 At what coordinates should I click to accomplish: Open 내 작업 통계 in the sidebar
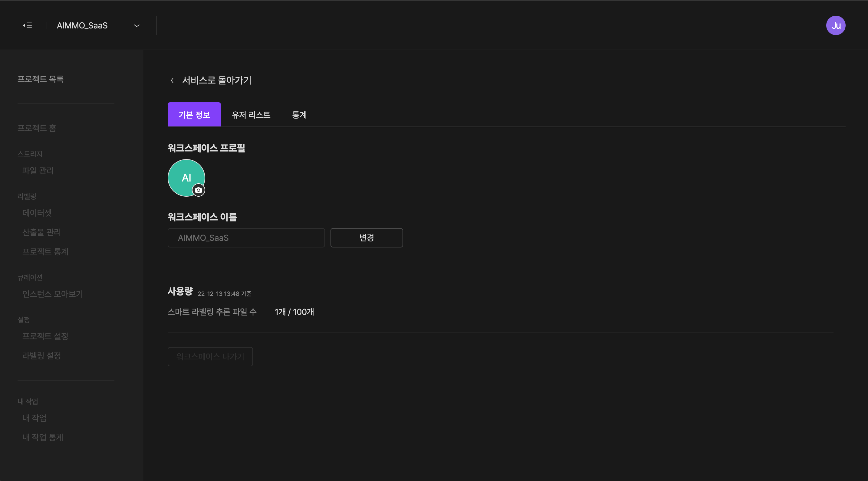click(x=43, y=437)
